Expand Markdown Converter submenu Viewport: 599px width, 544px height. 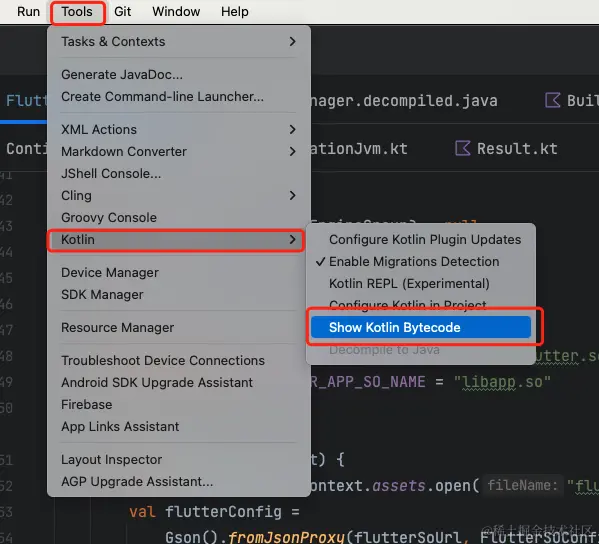click(179, 152)
